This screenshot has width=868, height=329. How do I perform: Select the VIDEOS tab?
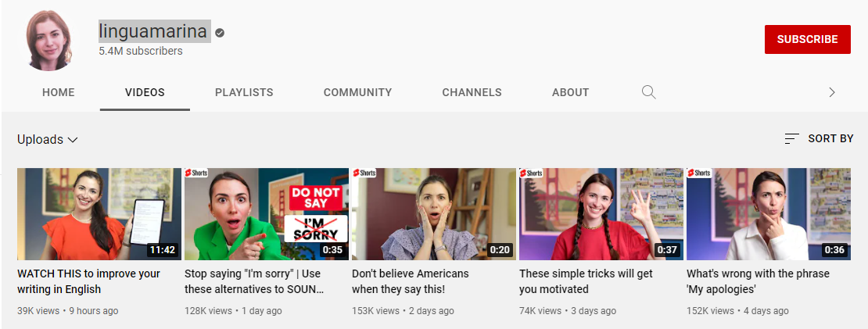[145, 92]
